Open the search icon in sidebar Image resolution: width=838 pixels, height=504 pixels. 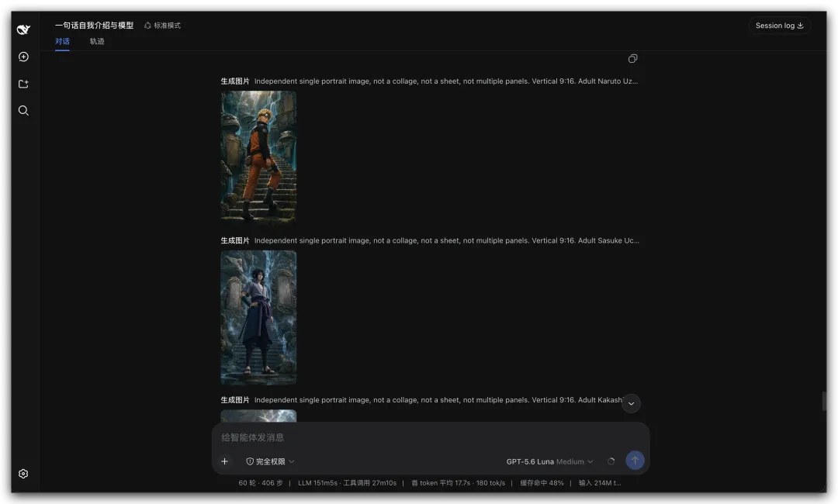pyautogui.click(x=23, y=111)
